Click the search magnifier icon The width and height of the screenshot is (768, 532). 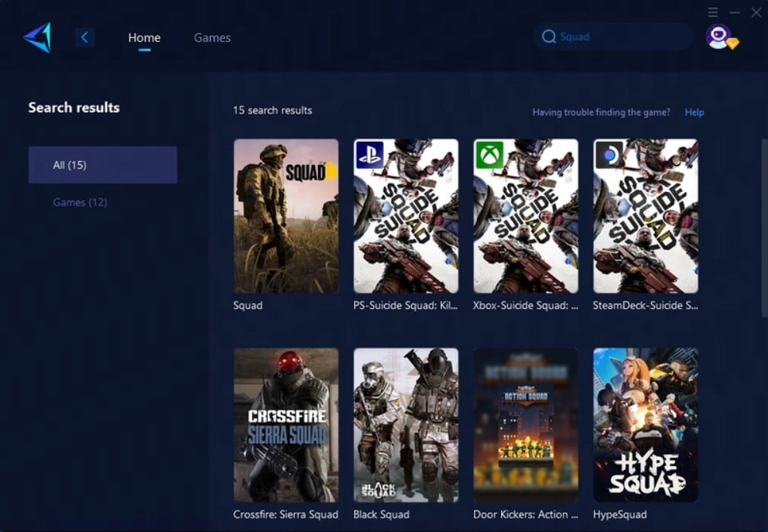point(549,36)
